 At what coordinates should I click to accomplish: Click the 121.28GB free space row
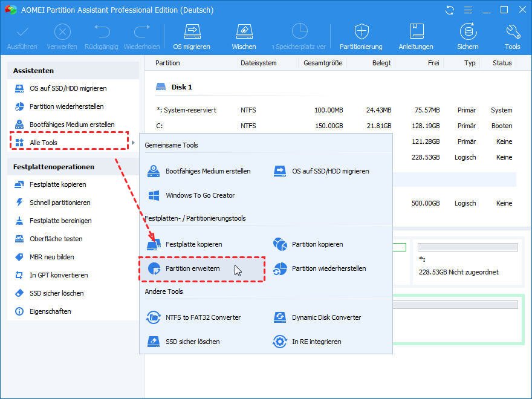tap(455, 141)
